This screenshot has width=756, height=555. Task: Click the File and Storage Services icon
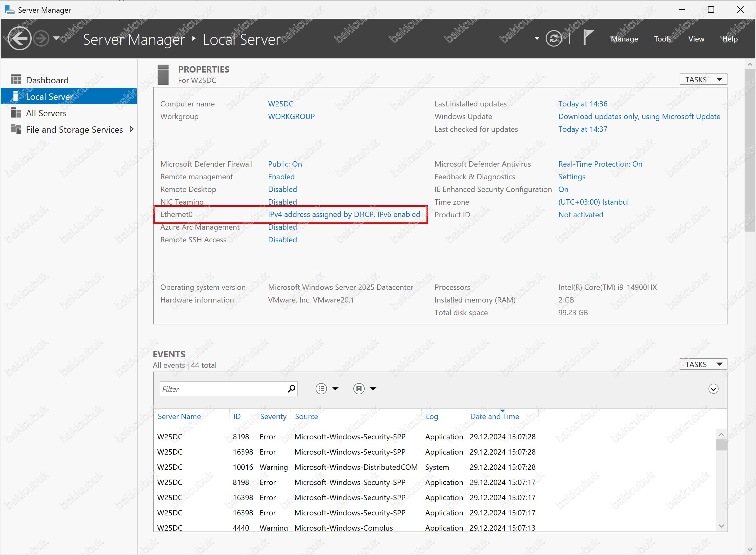(x=16, y=129)
